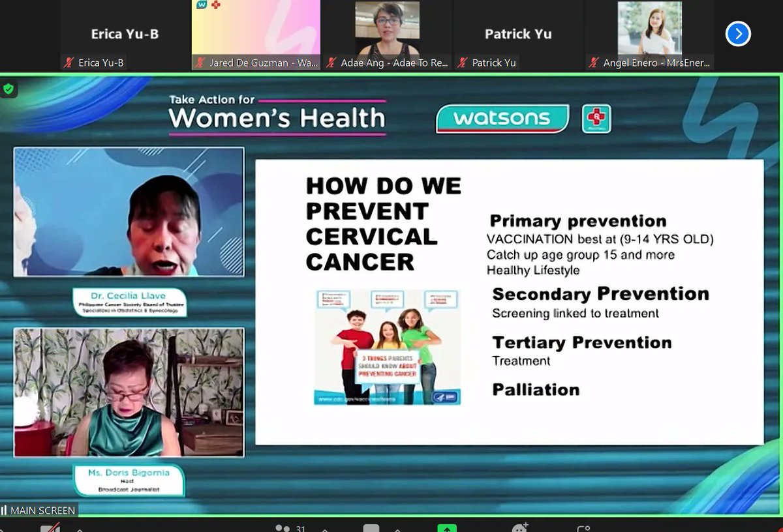
Task: Click the pharmacy cross icon beside the Watsons logo
Action: [x=596, y=119]
